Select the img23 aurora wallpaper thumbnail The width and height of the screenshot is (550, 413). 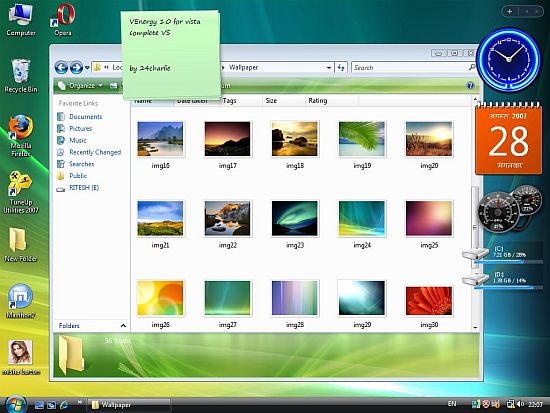[x=295, y=219]
